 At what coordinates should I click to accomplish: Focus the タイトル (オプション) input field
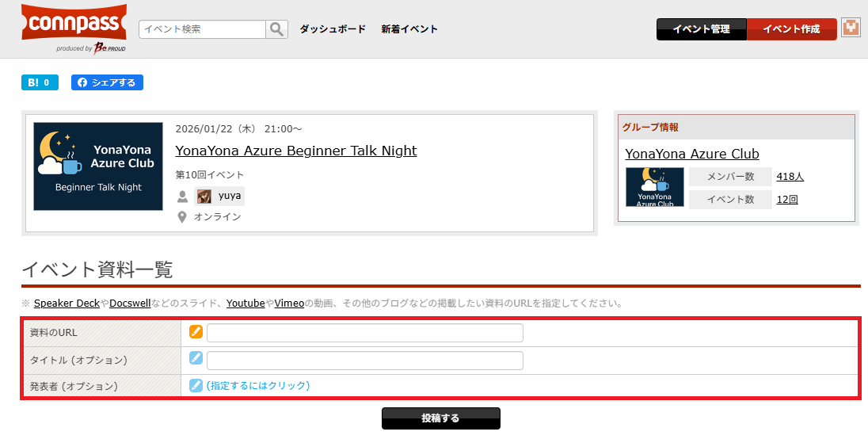click(365, 361)
